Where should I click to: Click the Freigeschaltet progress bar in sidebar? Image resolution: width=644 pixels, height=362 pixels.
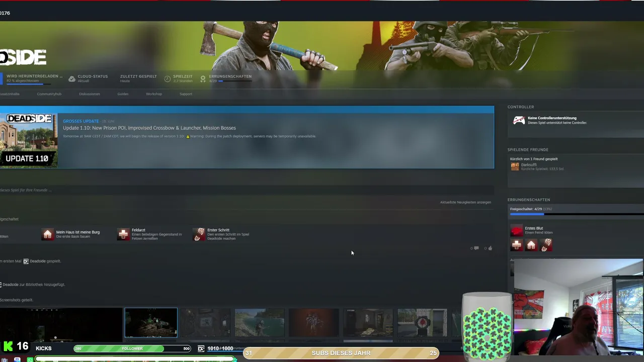pyautogui.click(x=577, y=214)
